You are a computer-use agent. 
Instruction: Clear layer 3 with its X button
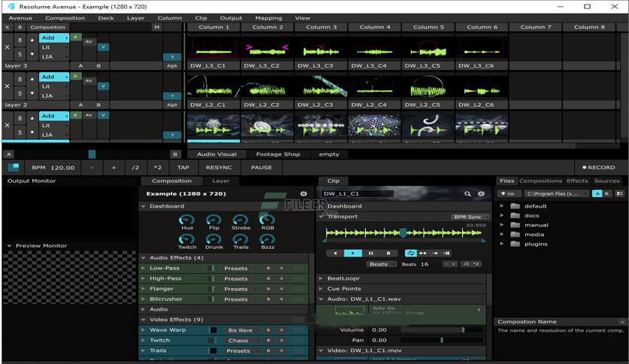pos(7,47)
